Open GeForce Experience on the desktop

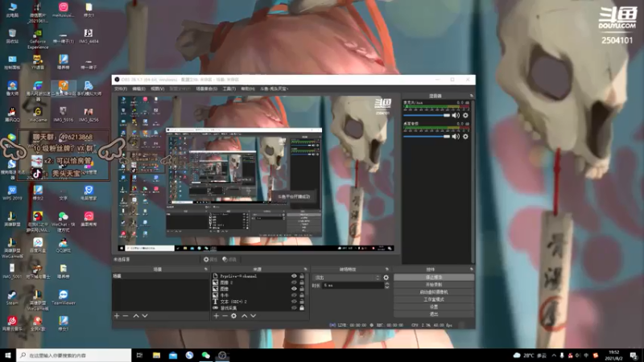coord(38,39)
